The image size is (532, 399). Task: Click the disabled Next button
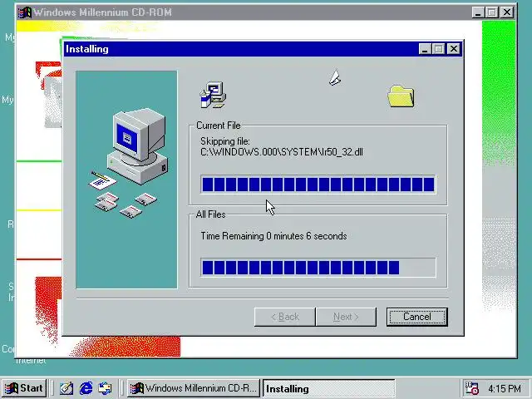point(346,317)
